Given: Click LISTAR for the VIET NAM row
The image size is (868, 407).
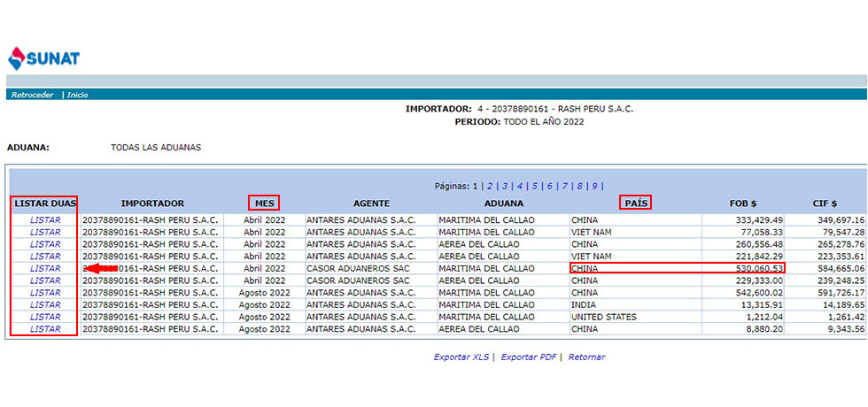Looking at the screenshot, I should tap(45, 232).
